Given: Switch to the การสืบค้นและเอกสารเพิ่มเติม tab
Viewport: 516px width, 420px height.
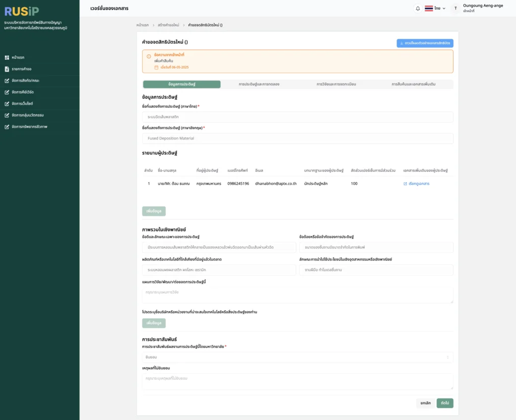Looking at the screenshot, I should tap(414, 84).
